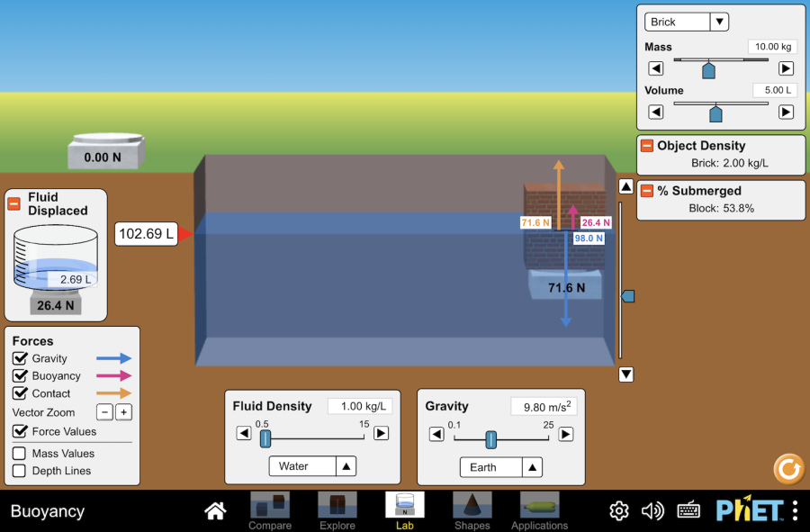Open the Earth gravity dropdown

coord(502,467)
